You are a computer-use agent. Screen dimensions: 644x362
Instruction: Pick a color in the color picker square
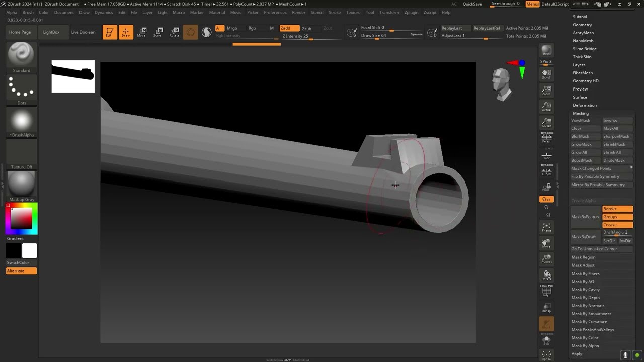[22, 219]
